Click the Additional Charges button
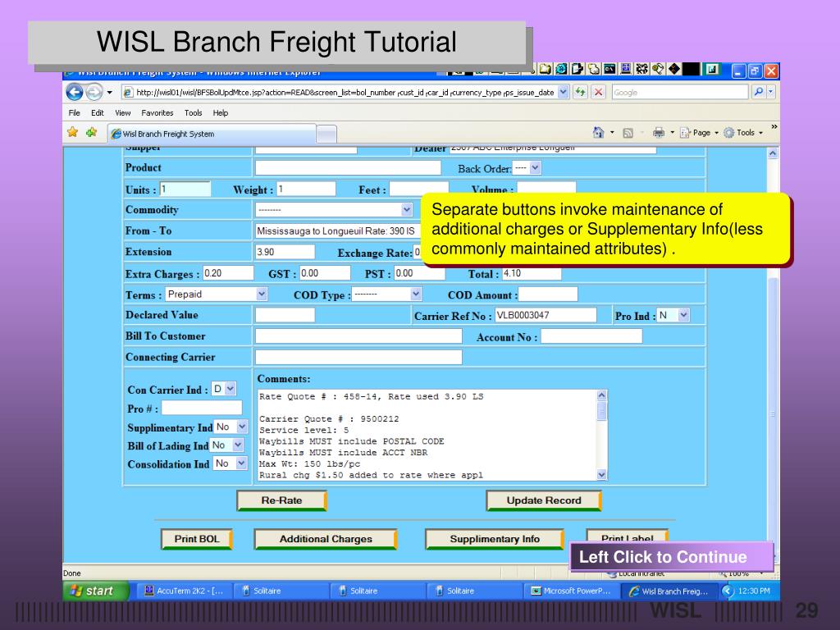 [x=326, y=539]
